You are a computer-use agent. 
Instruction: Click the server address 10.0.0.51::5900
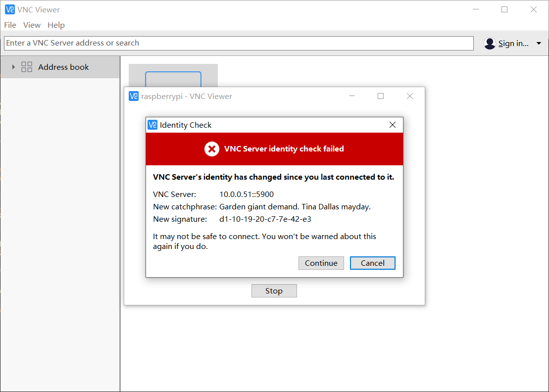point(247,194)
